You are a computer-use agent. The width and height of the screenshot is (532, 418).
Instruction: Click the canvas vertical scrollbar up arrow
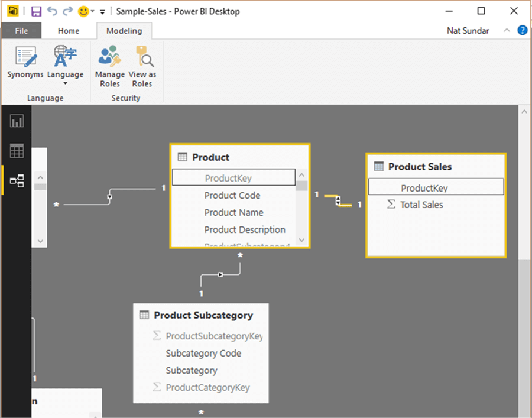click(524, 112)
